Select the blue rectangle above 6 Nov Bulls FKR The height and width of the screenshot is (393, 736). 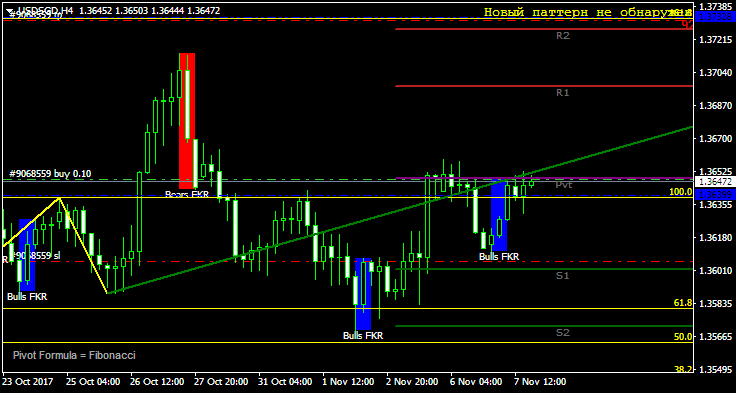pos(499,215)
